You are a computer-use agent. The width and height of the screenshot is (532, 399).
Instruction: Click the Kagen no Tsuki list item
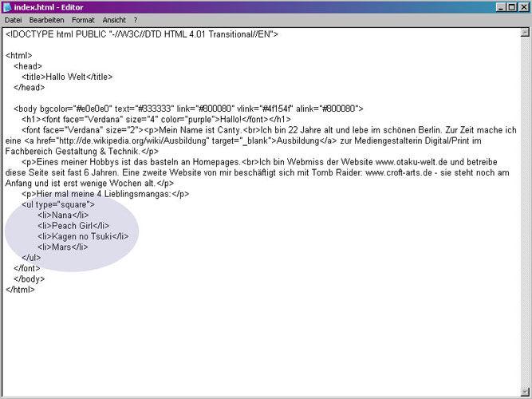coord(83,236)
